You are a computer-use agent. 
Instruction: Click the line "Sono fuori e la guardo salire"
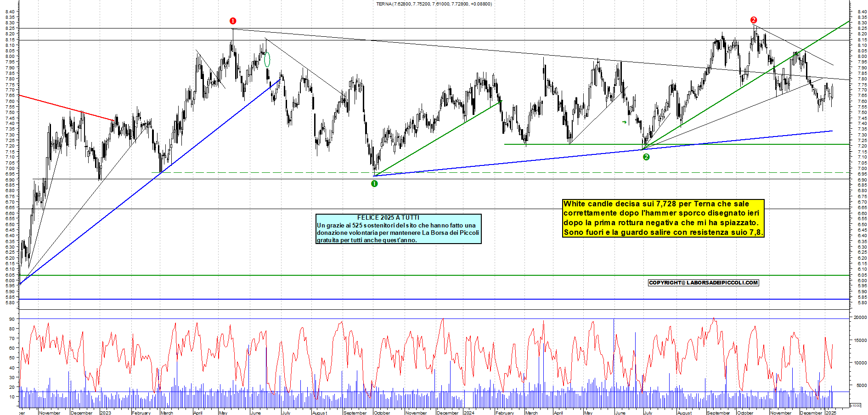coord(663,233)
